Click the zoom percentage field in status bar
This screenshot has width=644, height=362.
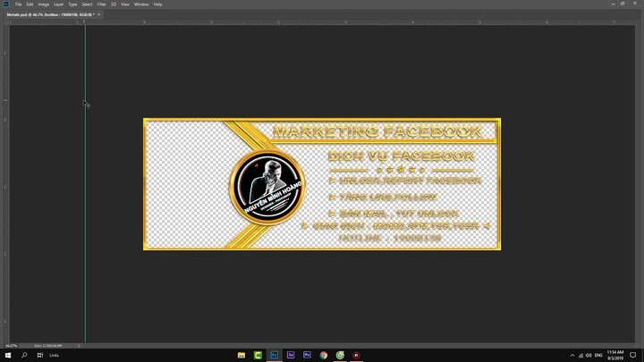(12, 345)
